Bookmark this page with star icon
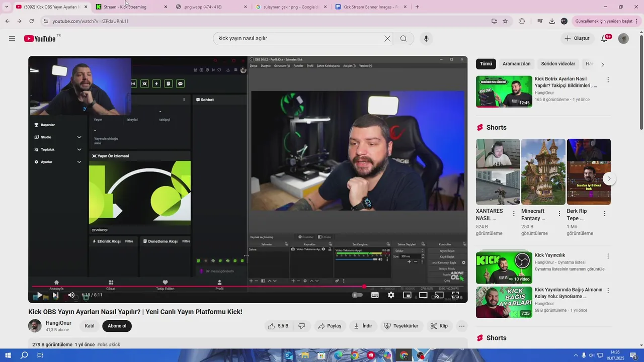 click(505, 21)
